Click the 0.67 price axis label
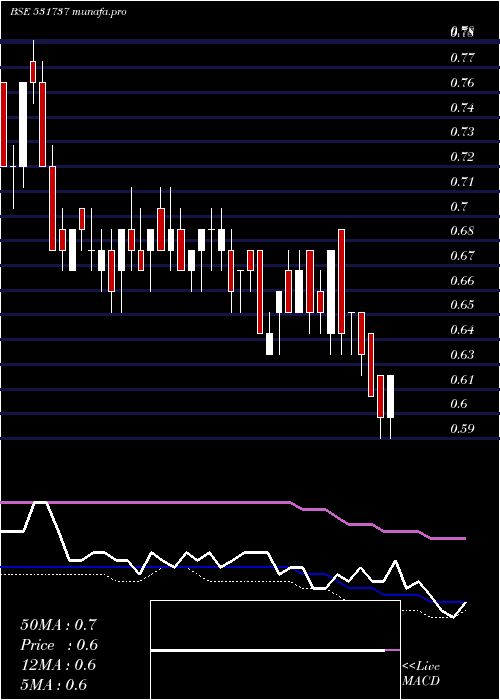Image resolution: width=500 pixels, height=700 pixels. pyautogui.click(x=462, y=256)
